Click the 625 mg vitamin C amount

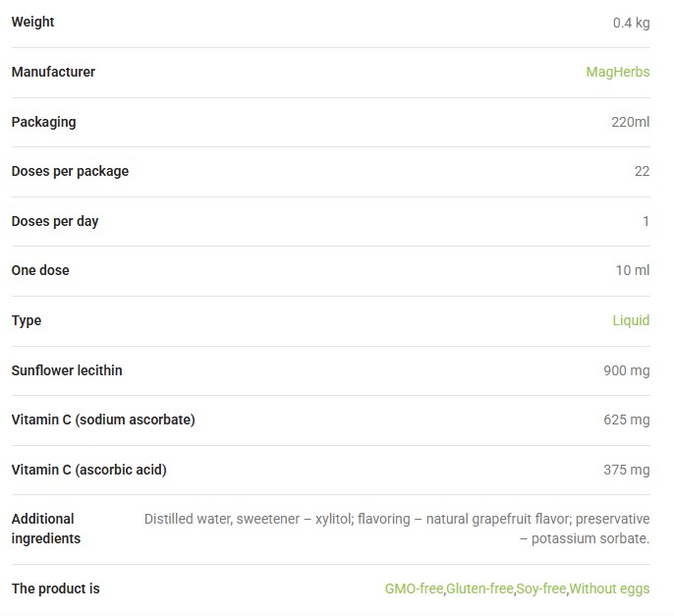pyautogui.click(x=627, y=420)
